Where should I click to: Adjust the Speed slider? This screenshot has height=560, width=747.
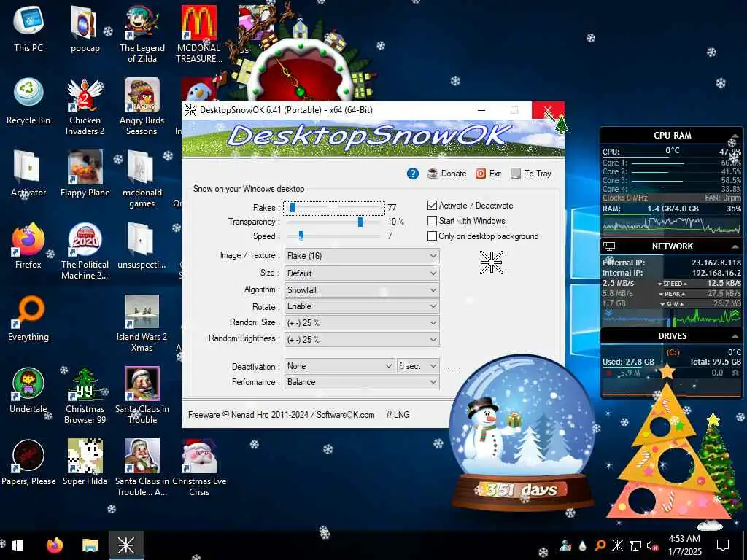333,236
